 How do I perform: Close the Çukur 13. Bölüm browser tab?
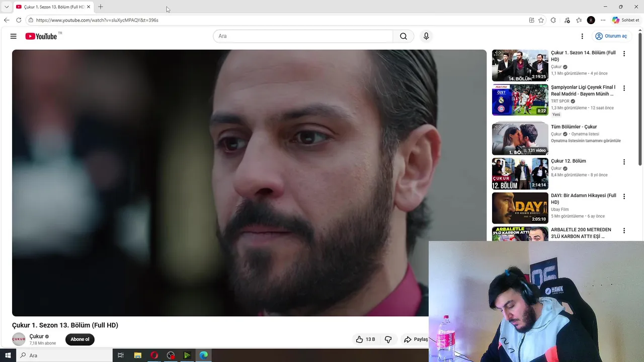tap(89, 7)
